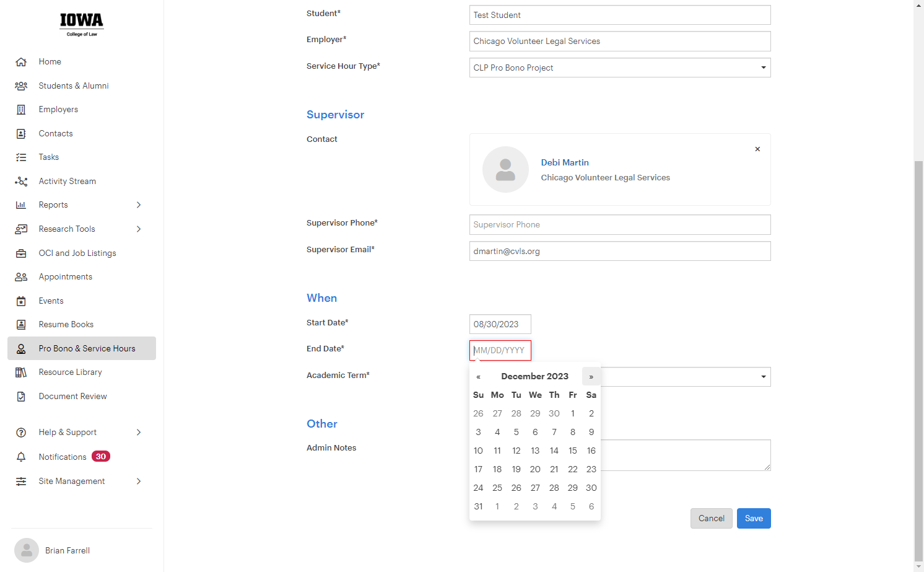Expand the Help & Support chevron
Screen dimensions: 924x572
pyautogui.click(x=139, y=433)
